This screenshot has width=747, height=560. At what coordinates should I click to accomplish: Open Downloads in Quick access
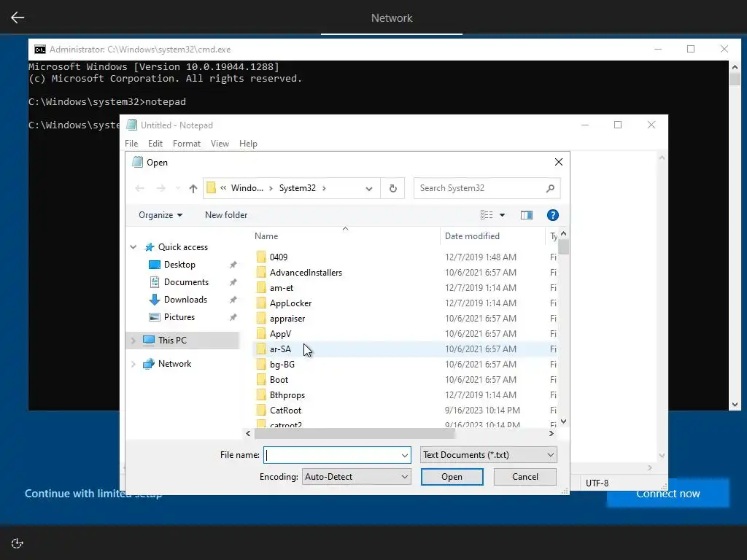185,300
